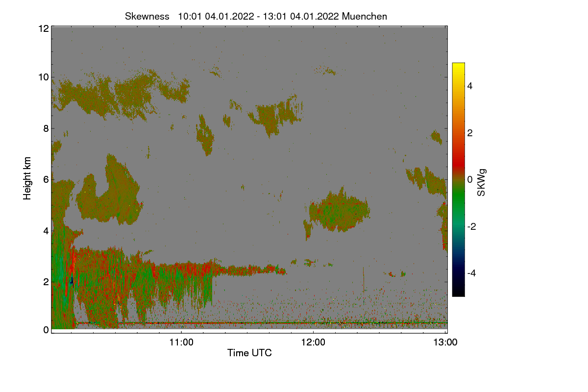This screenshot has width=588, height=392.
Task: Click the 'Height km' axis title
Action: point(27,178)
